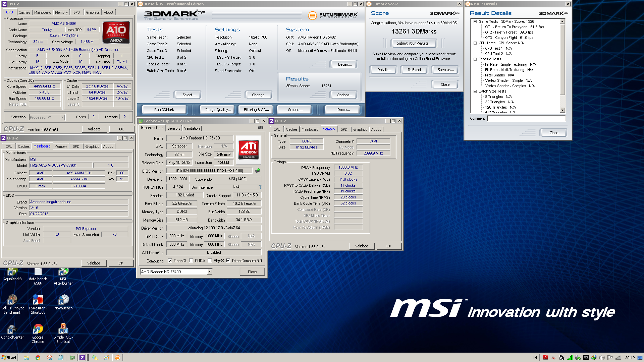Click Image Quality button in 3DMark05
Viewport: 644px width, 362px height.
(x=218, y=110)
